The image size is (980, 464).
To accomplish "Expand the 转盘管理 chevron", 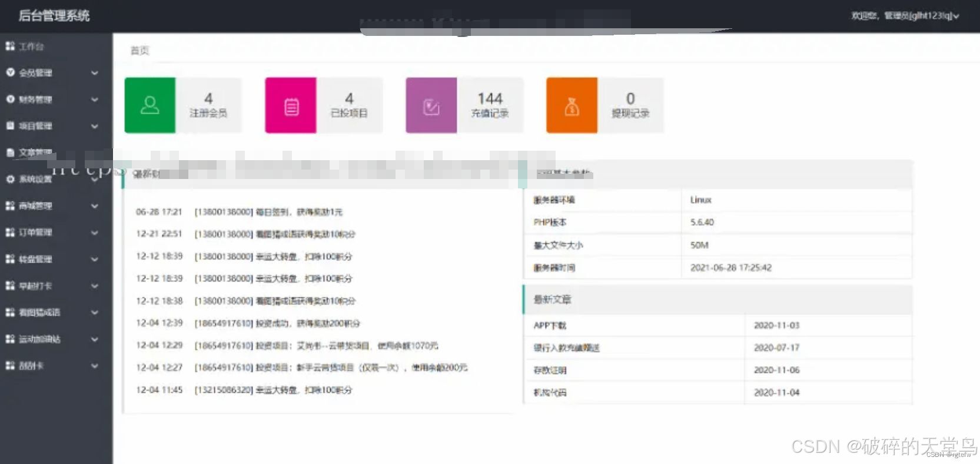I will coord(94,258).
